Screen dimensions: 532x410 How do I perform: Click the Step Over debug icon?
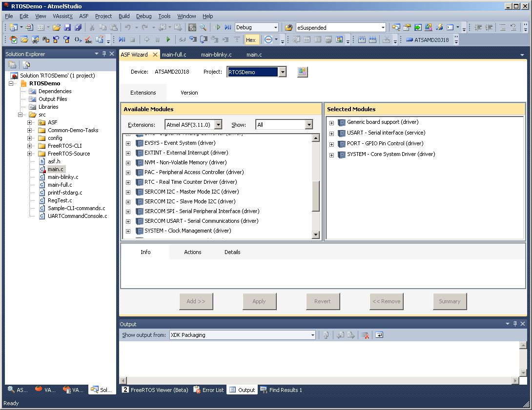(x=204, y=39)
